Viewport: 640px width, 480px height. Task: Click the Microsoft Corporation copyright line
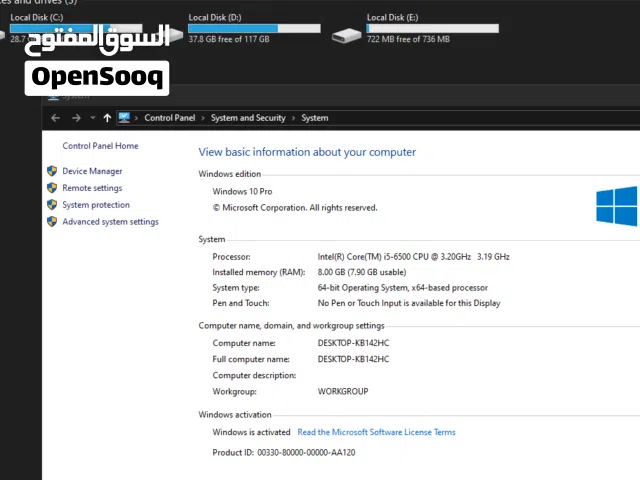pyautogui.click(x=295, y=208)
